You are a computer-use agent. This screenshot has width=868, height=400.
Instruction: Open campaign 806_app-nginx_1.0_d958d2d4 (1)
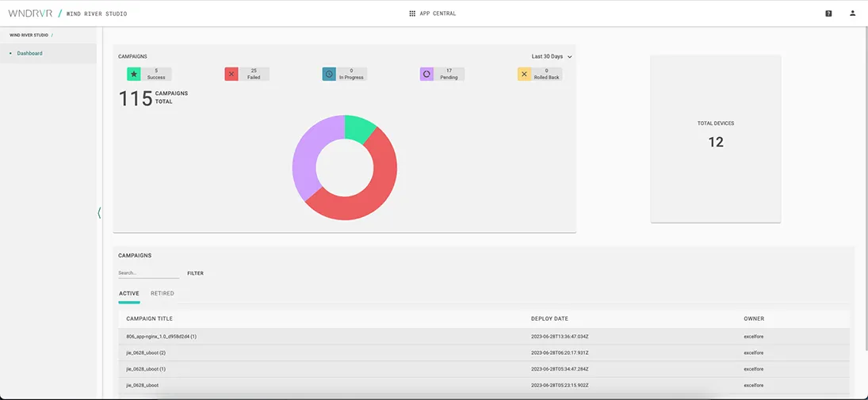click(162, 337)
